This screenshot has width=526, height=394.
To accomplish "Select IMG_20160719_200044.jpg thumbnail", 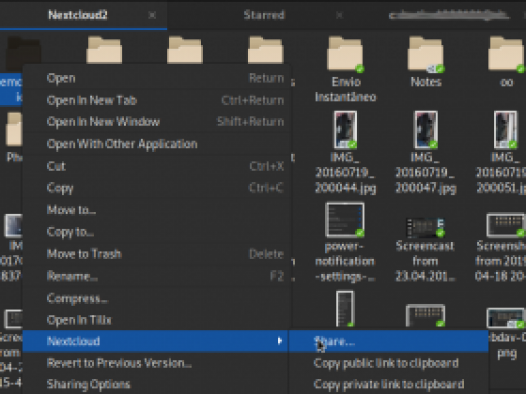I will click(x=346, y=130).
